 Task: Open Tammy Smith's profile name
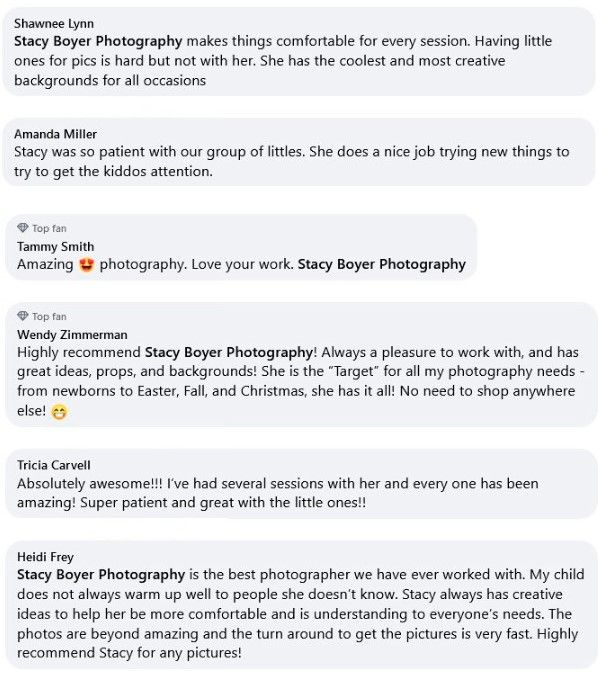tap(55, 246)
